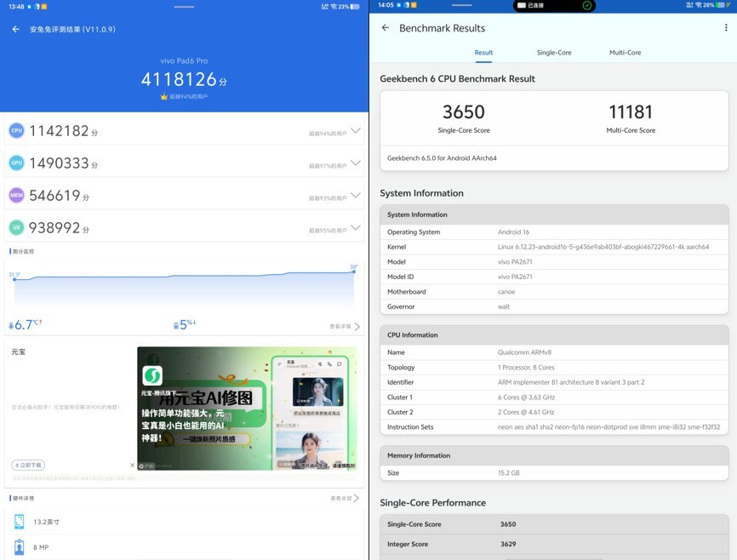
Task: Select the GPU score badge icon
Action: click(14, 163)
